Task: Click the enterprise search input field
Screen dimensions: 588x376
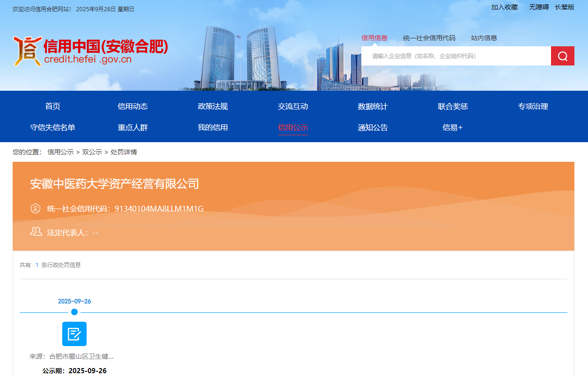Action: click(449, 56)
